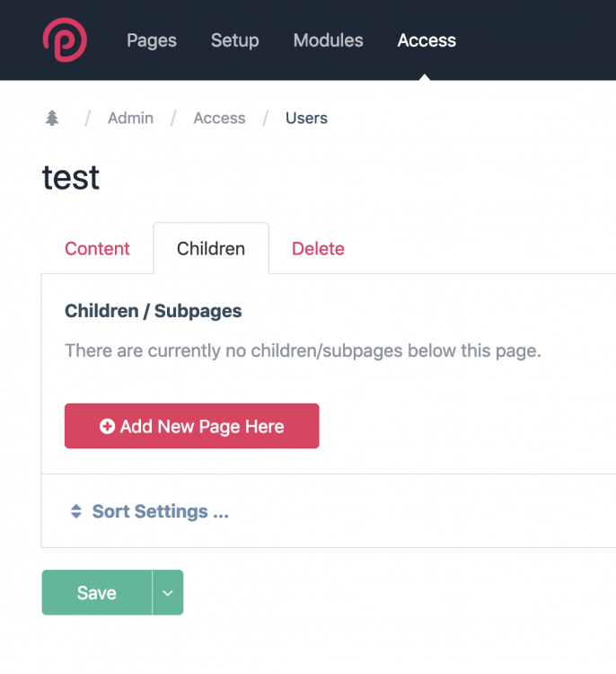Image resolution: width=616 pixels, height=674 pixels.
Task: Click the plus icon on the add page button
Action: (x=107, y=427)
